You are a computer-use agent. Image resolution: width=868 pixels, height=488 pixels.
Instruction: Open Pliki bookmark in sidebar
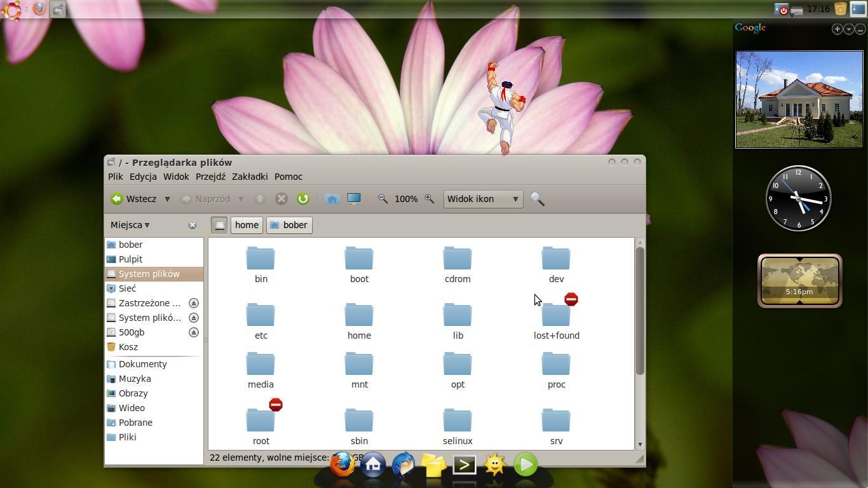154,437
